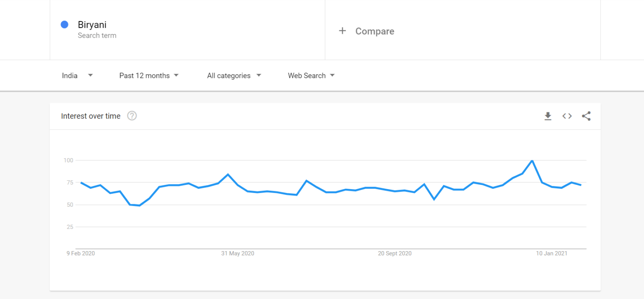The image size is (644, 299).
Task: Click the plus icon beside Compare
Action: pos(343,31)
